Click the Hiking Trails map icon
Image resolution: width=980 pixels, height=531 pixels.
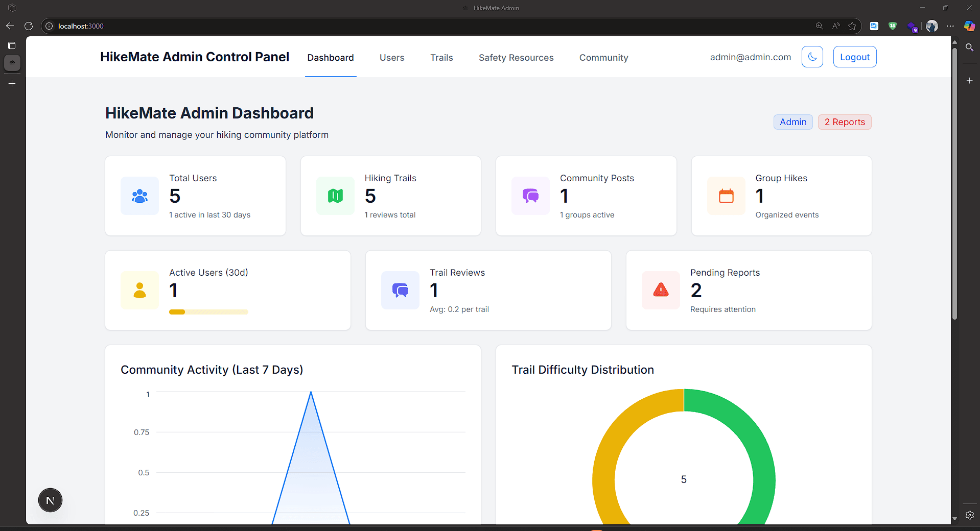[335, 196]
